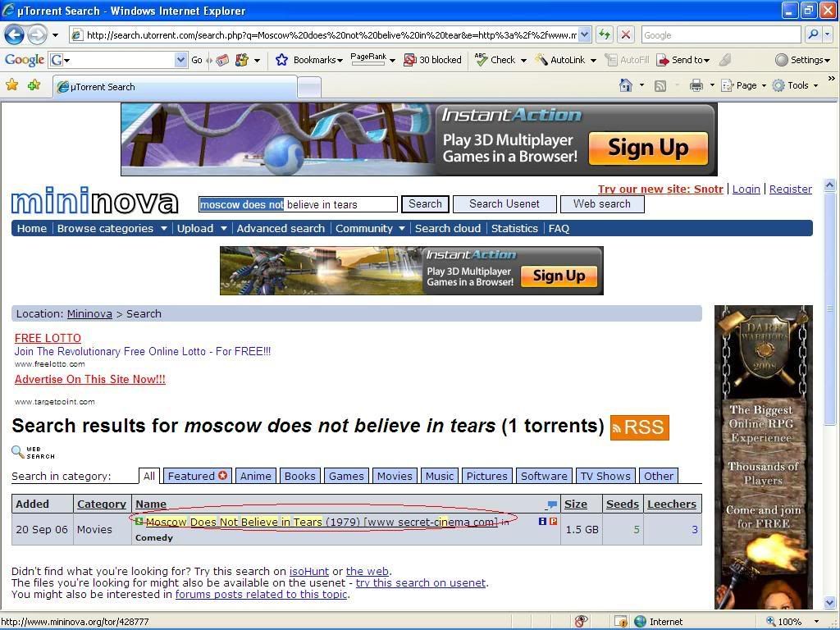Click the orange RSS feed button
The image size is (840, 630).
coord(639,427)
